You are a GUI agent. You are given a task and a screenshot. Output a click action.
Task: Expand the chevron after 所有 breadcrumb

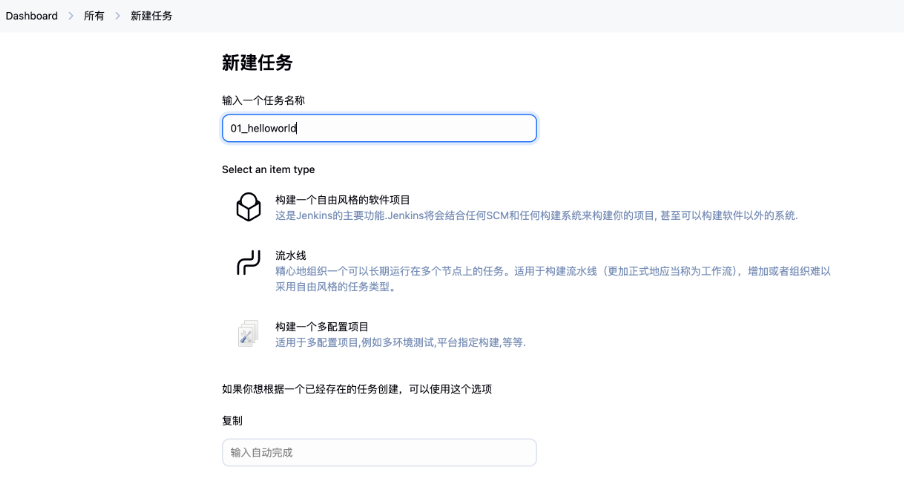click(x=118, y=16)
